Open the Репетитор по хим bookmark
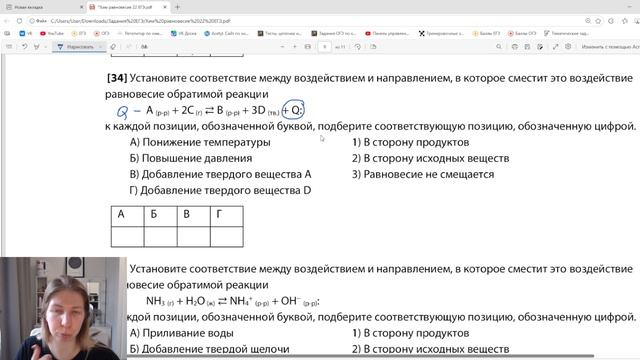The height and width of the screenshot is (360, 640). 140,33
